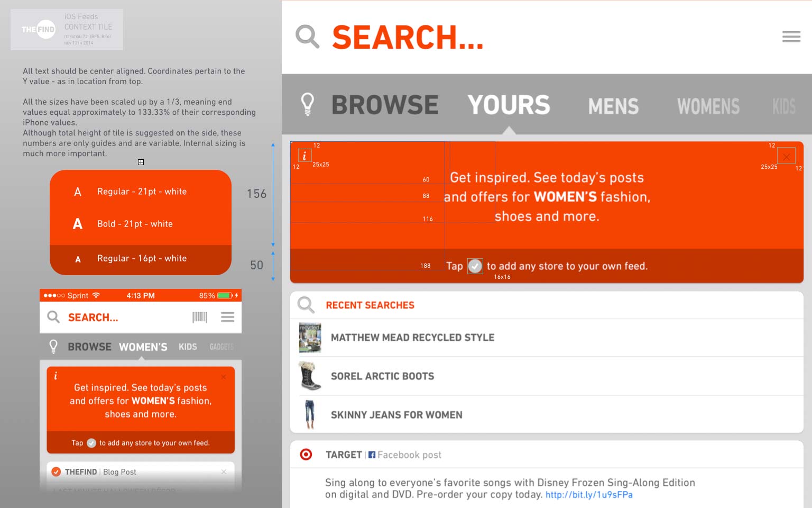
Task: Click the 'CONTEXT TILE' title text
Action: click(x=88, y=26)
